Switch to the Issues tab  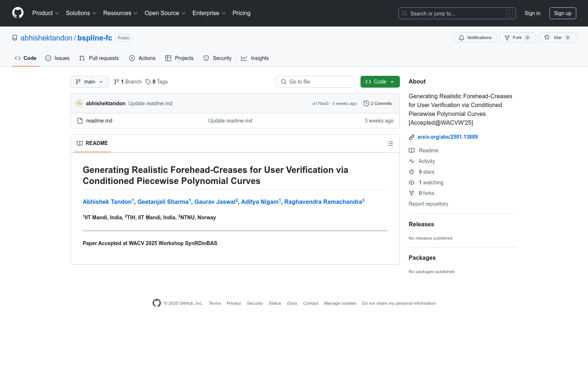point(57,58)
